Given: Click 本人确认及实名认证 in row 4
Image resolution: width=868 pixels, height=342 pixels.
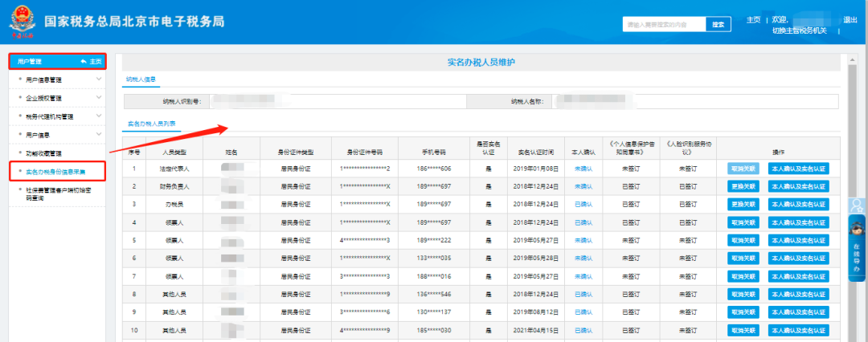Looking at the screenshot, I should click(798, 222).
